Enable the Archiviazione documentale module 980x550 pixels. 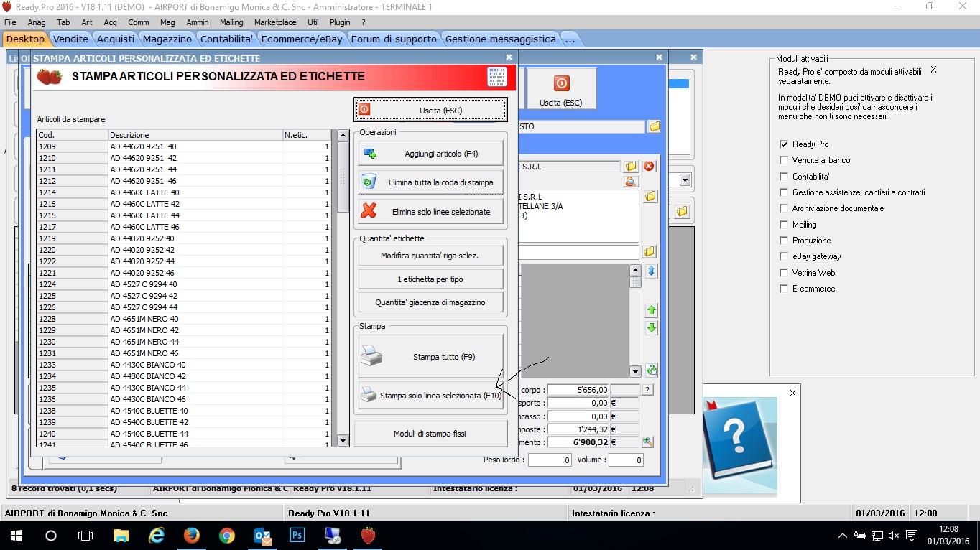(x=784, y=208)
